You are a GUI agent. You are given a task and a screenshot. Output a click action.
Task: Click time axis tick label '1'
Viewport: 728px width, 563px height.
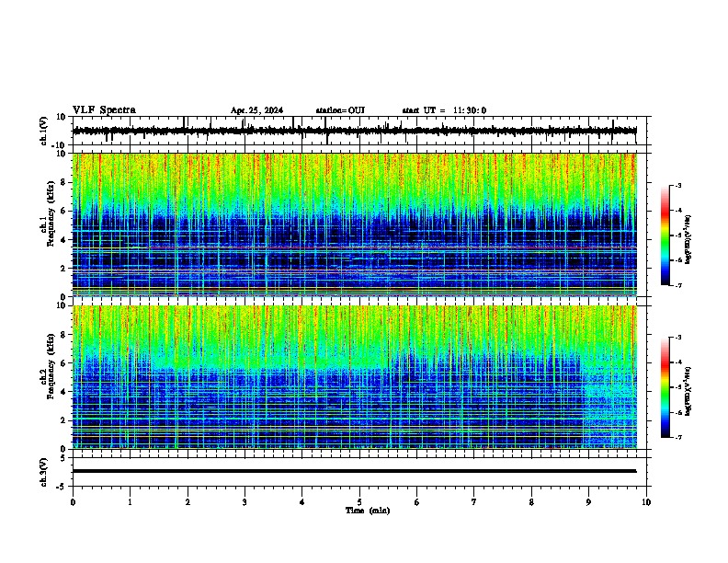click(130, 502)
